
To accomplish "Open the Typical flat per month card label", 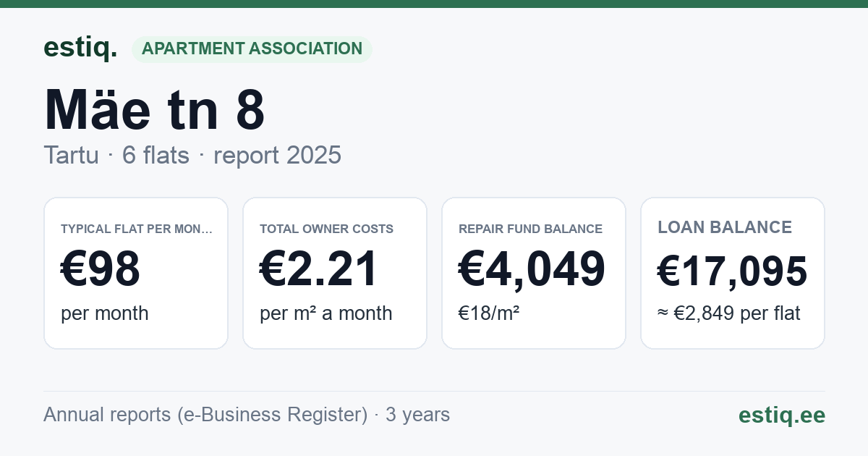I will pyautogui.click(x=137, y=229).
